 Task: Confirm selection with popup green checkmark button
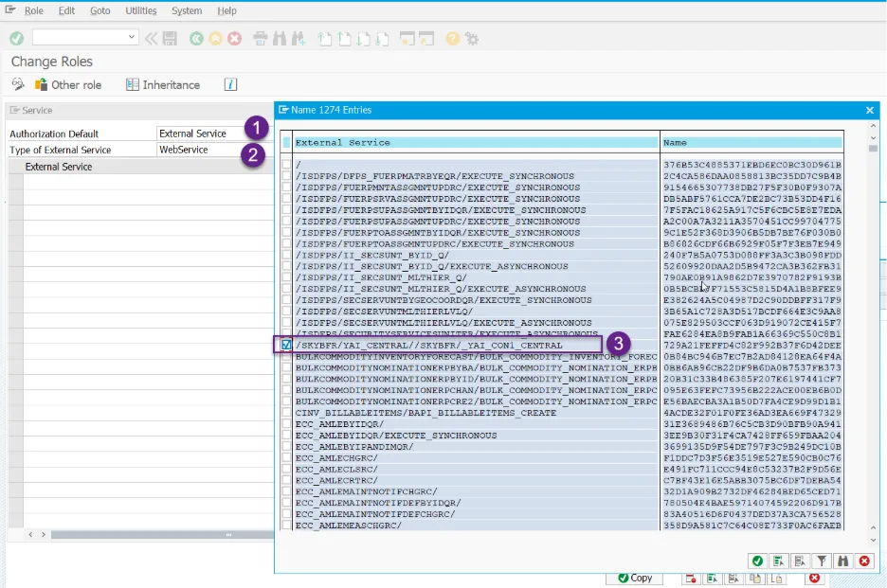pyautogui.click(x=757, y=561)
